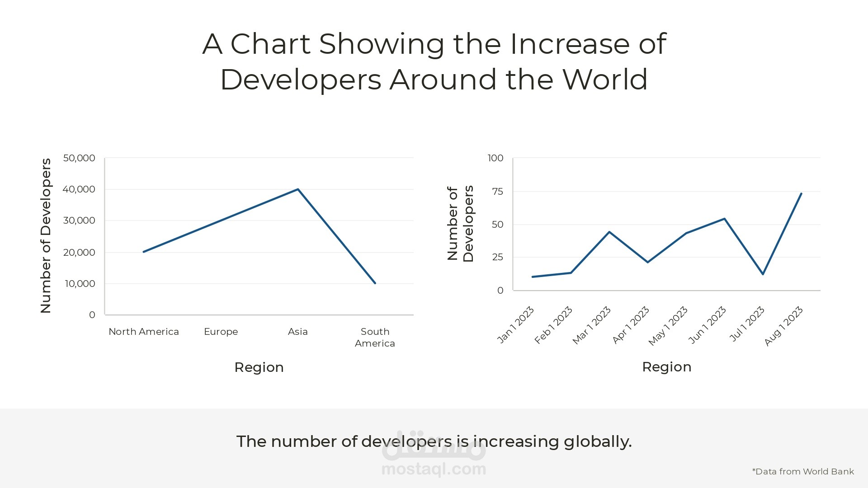Click the Mar 1 2023 date label
868x488 pixels.
[592, 325]
